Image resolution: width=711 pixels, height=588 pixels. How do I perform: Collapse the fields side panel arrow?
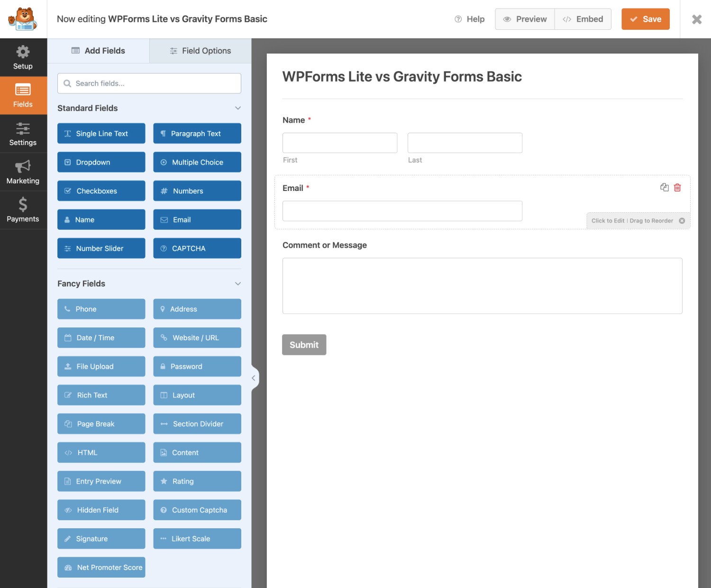tap(254, 378)
